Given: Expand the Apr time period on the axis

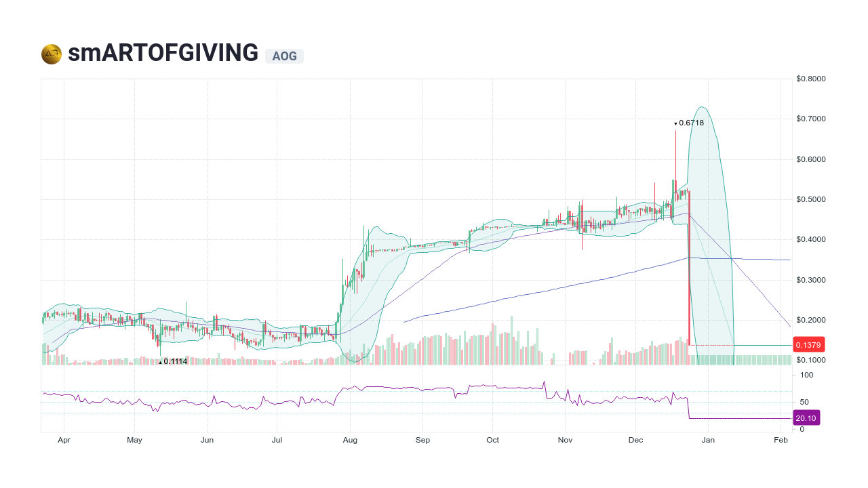Looking at the screenshot, I should pyautogui.click(x=64, y=440).
